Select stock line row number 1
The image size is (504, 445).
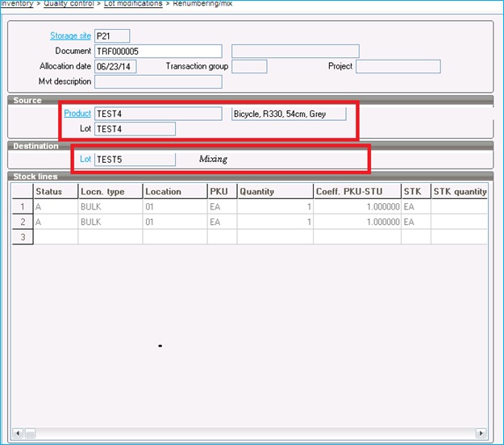coord(23,206)
